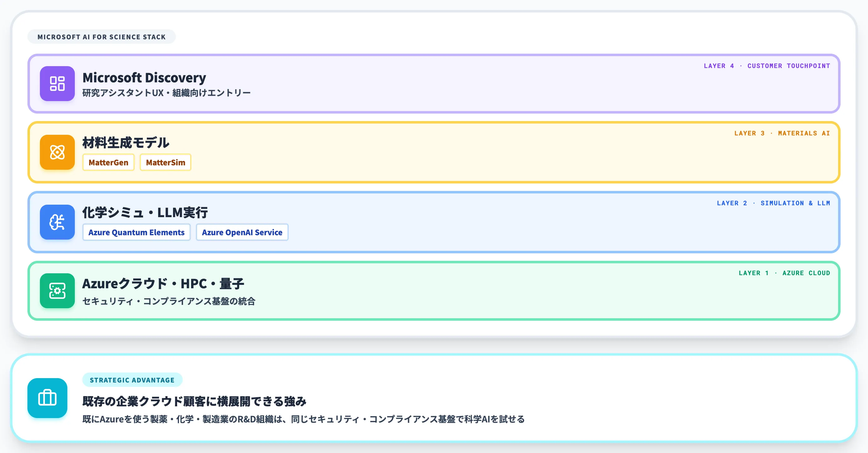This screenshot has height=453, width=868.
Task: Click the Layer 3 Materials AI label
Action: click(782, 134)
